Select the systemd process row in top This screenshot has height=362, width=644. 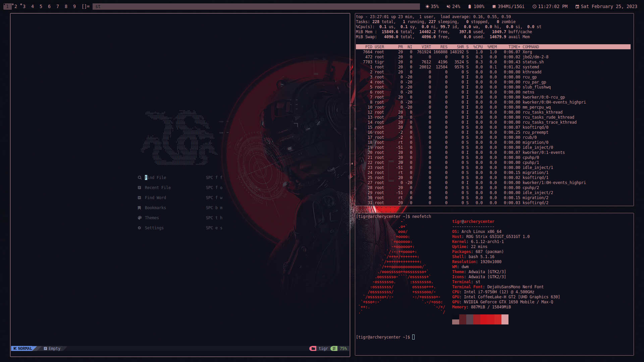coord(493,67)
